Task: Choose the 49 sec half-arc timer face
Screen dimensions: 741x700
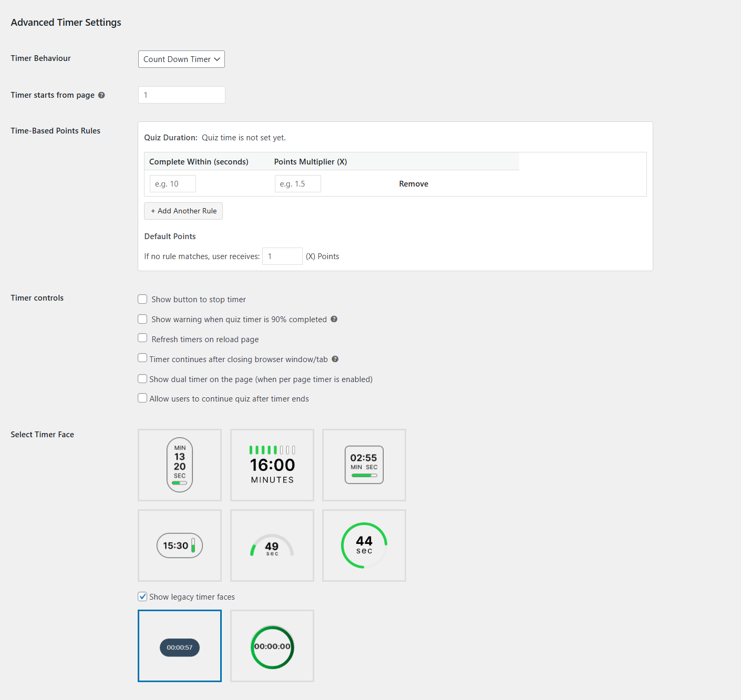Action: pyautogui.click(x=272, y=545)
